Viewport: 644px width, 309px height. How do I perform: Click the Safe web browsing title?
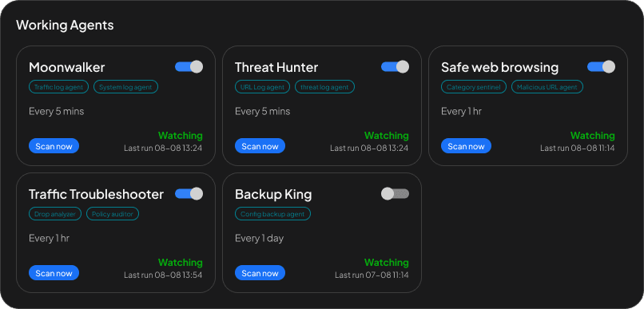click(x=500, y=67)
